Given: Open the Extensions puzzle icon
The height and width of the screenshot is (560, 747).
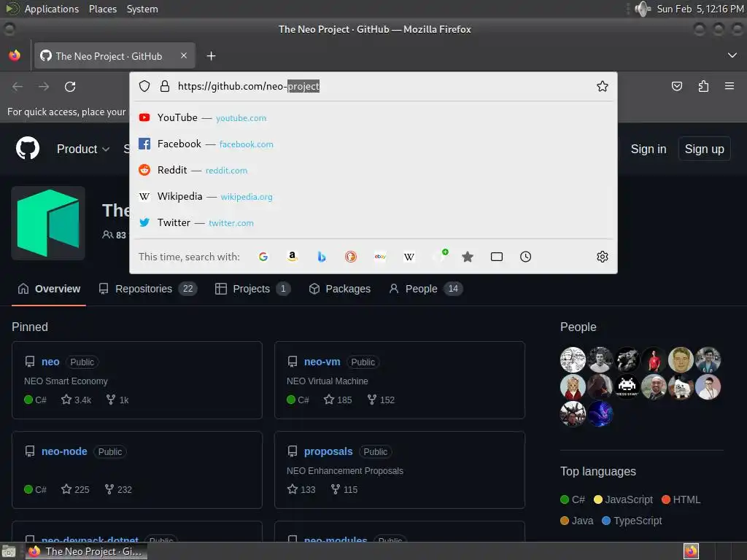Looking at the screenshot, I should [703, 86].
